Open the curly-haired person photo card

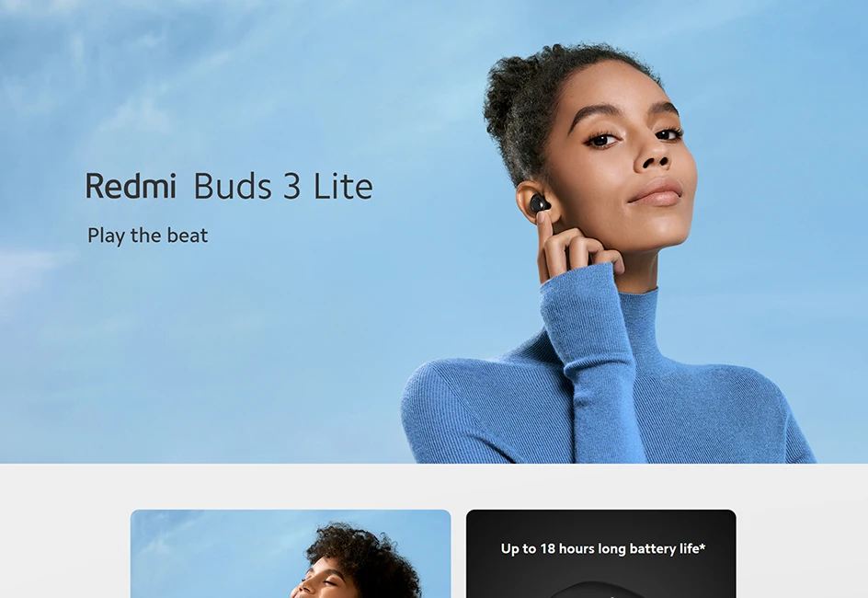point(291,554)
